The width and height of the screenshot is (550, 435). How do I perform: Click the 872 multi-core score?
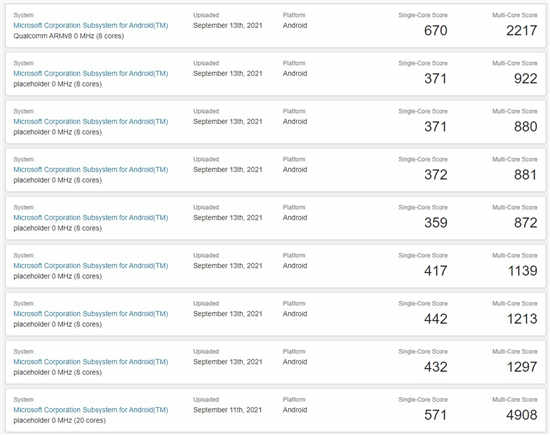tap(525, 223)
